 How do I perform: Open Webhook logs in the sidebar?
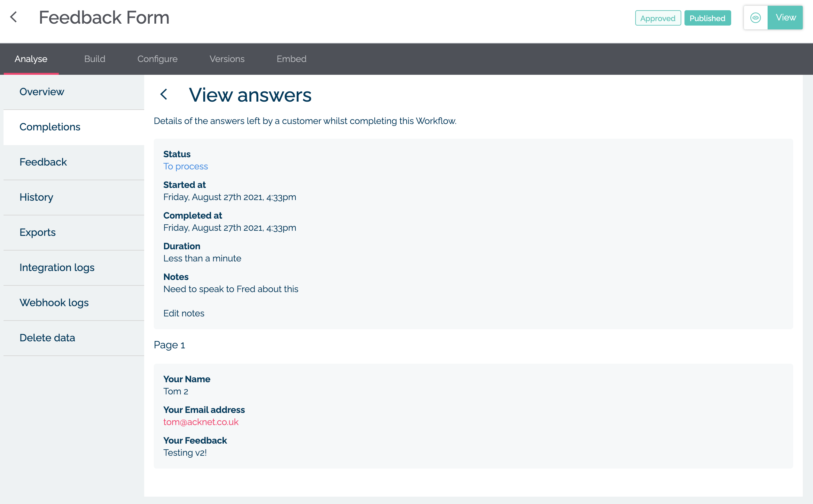[74, 303]
